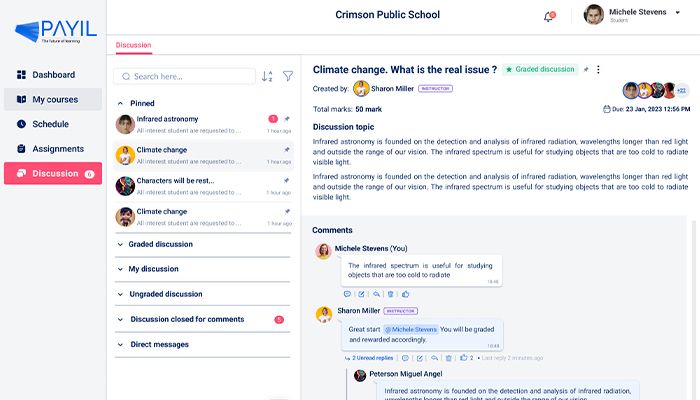Like Michele Stevens comment
The image size is (700, 400).
[405, 294]
